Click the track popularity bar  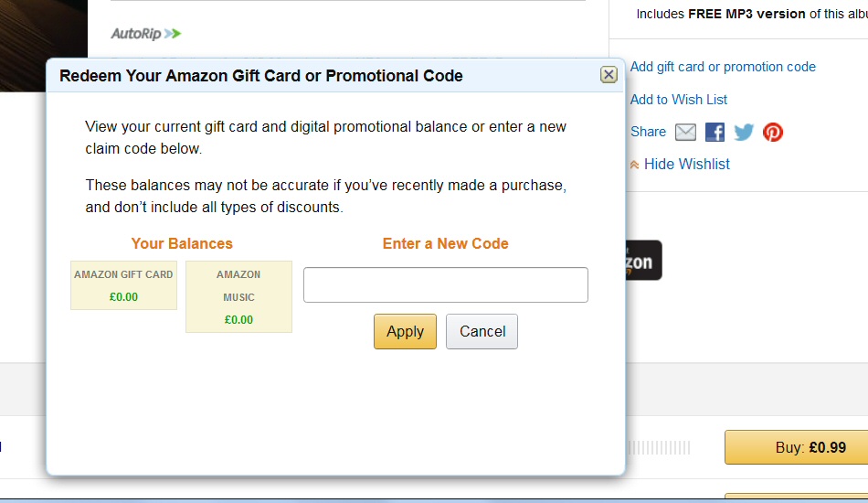[659, 448]
